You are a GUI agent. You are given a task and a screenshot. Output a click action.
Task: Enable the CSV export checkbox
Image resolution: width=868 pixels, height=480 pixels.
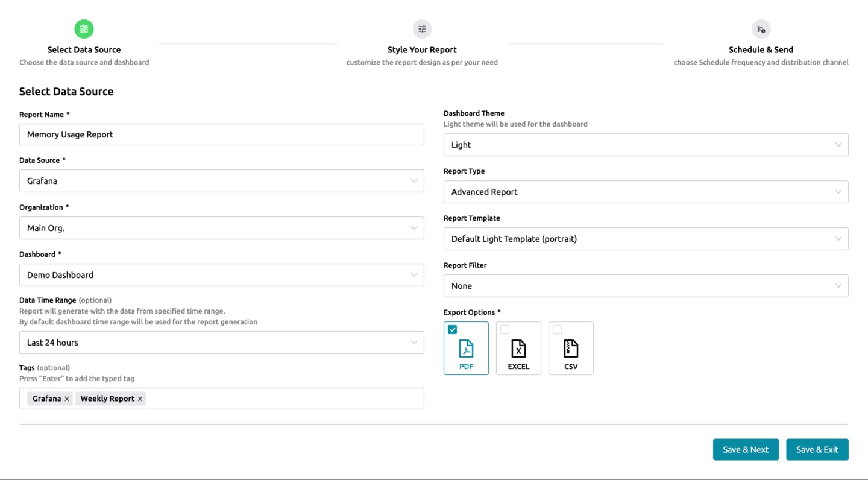(558, 330)
